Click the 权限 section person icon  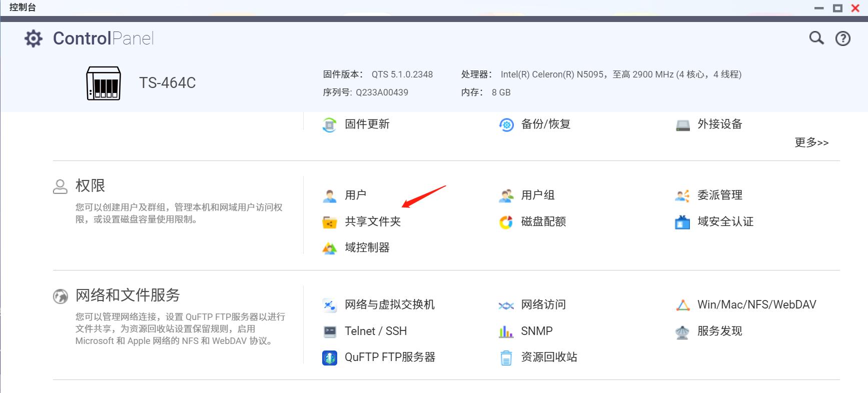click(60, 186)
